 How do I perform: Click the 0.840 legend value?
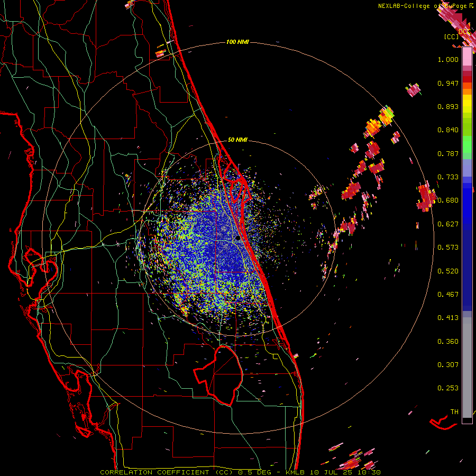pyautogui.click(x=448, y=130)
